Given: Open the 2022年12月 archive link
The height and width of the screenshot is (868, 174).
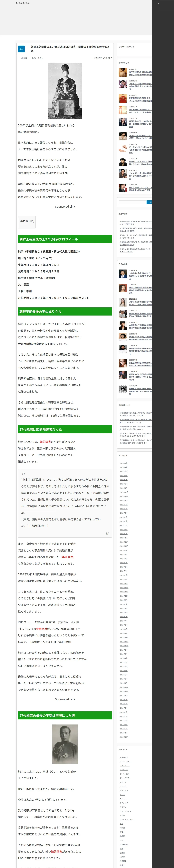Looking at the screenshot, I should tap(124, 492).
